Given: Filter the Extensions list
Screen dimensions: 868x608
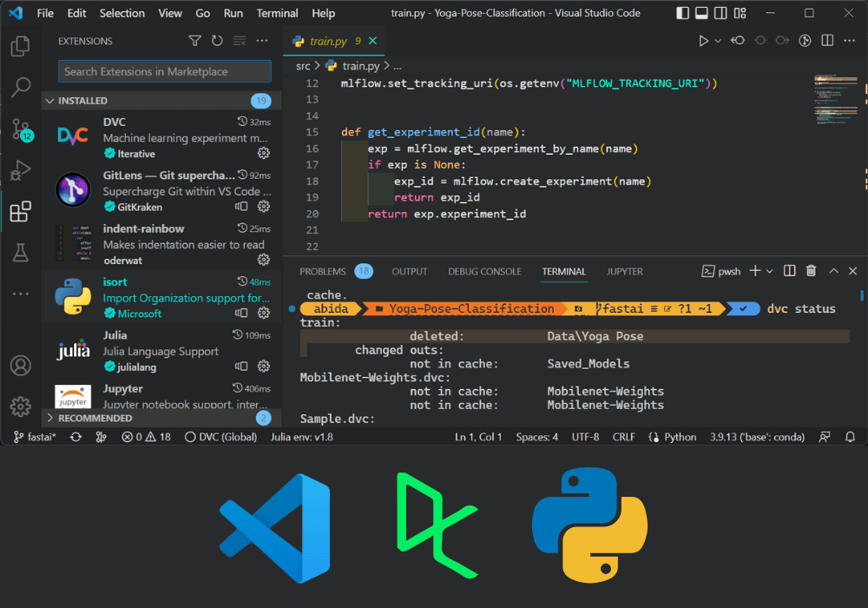Looking at the screenshot, I should point(194,41).
